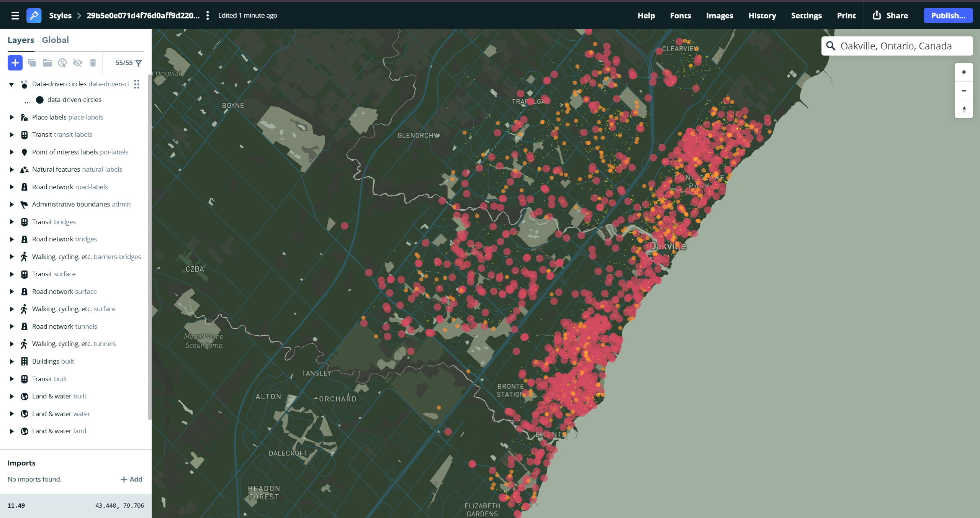Collapse the Data-driven circles component
The image size is (980, 518).
tap(11, 84)
